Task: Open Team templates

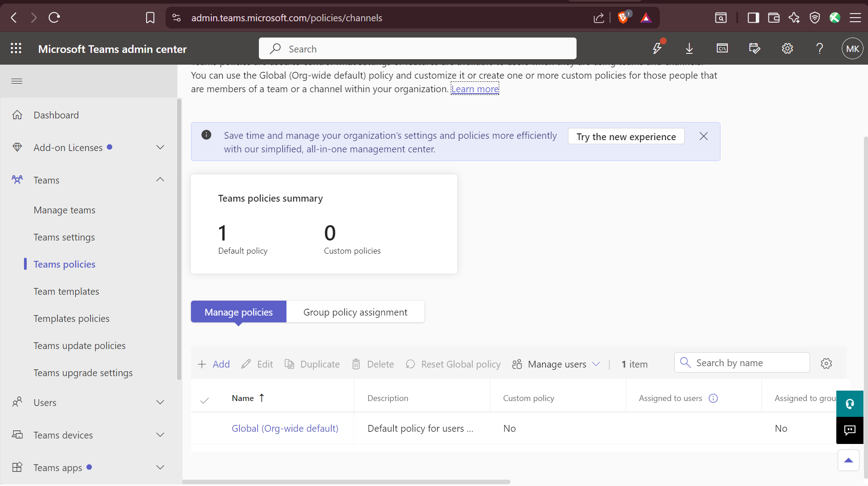Action: point(66,291)
